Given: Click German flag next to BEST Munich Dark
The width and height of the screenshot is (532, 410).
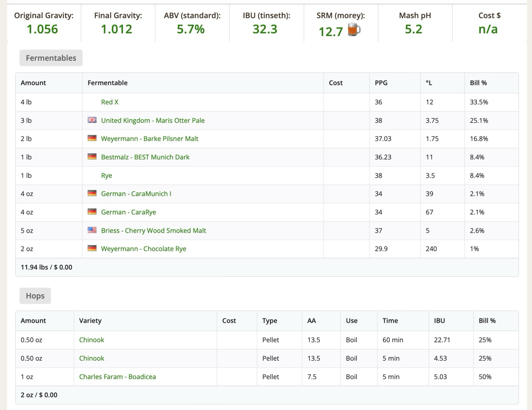Looking at the screenshot, I should pos(92,156).
